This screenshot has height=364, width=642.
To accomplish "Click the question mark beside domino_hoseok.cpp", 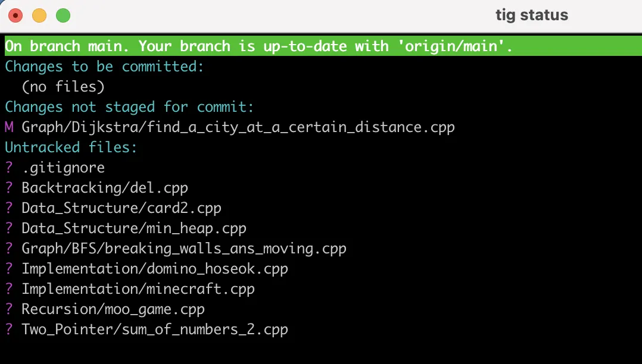I will pyautogui.click(x=9, y=269).
